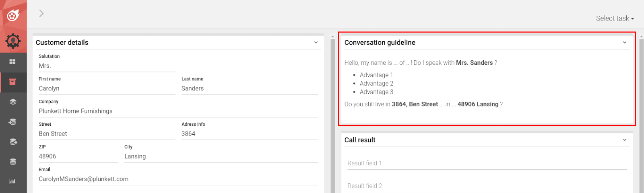Click the Last name field Sanders

[x=250, y=88]
